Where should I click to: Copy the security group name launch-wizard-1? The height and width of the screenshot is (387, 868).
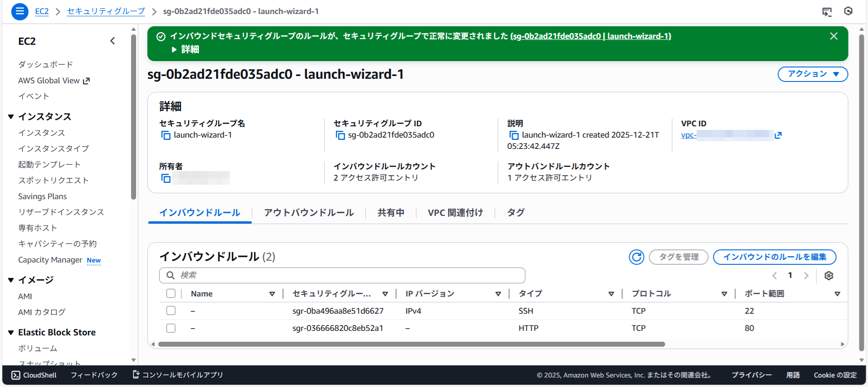coord(166,135)
